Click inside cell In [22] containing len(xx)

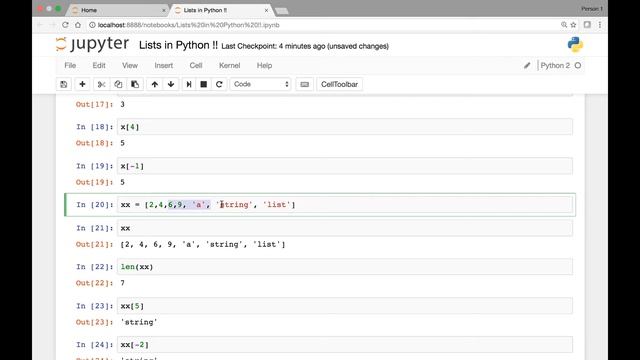point(344,267)
